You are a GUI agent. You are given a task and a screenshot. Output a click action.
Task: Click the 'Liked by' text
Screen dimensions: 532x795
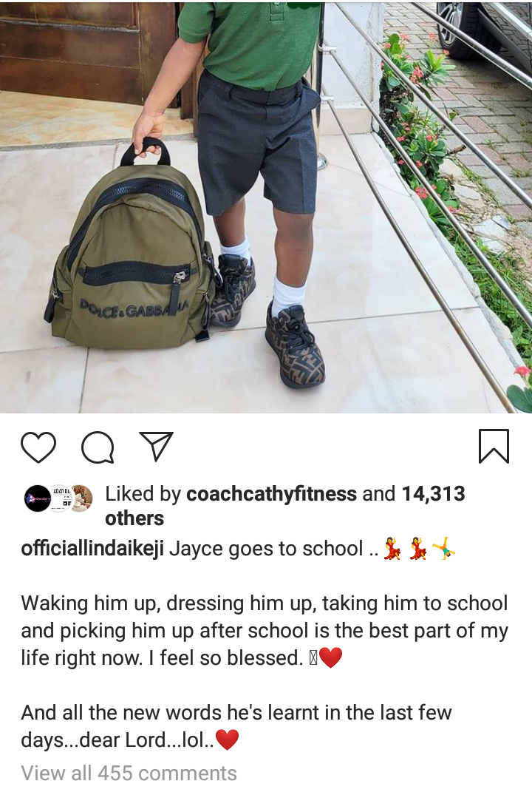coord(143,494)
